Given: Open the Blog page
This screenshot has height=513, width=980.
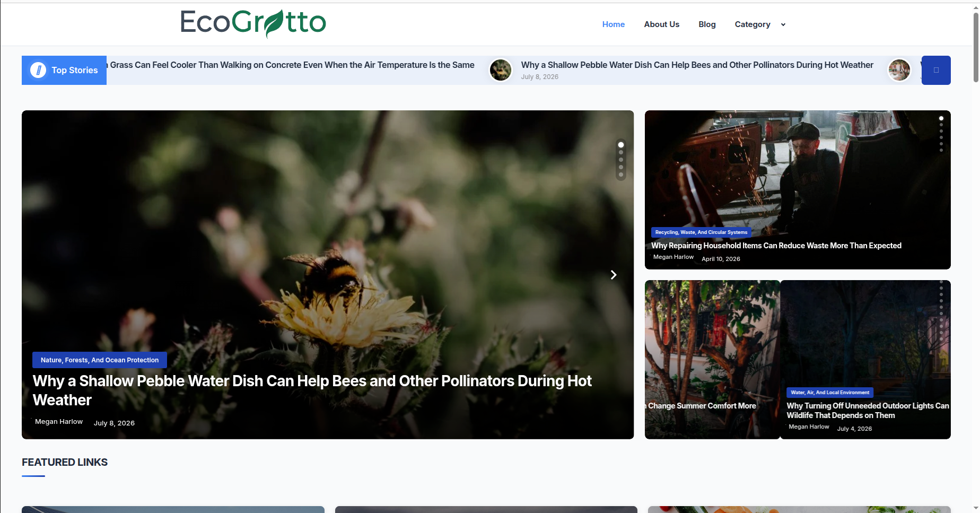Looking at the screenshot, I should 707,24.
